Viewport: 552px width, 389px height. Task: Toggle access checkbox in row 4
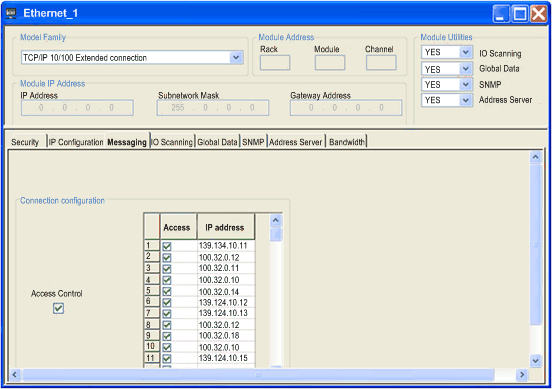(x=167, y=280)
